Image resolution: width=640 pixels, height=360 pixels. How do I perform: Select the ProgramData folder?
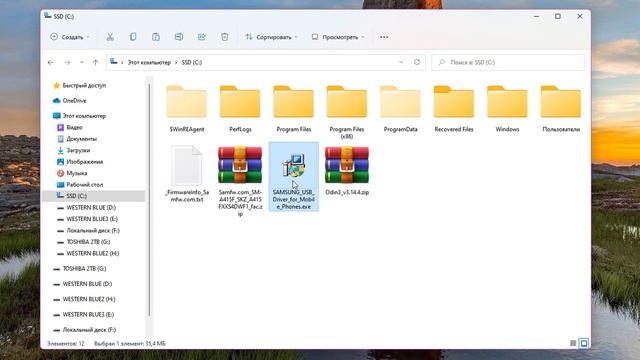click(x=400, y=109)
